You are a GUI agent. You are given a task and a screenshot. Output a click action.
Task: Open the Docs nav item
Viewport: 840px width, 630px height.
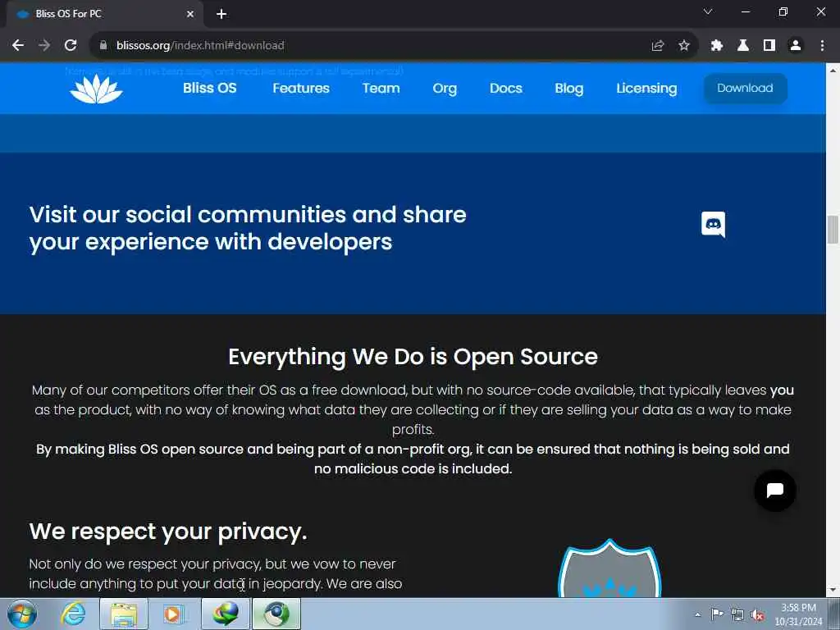505,89
